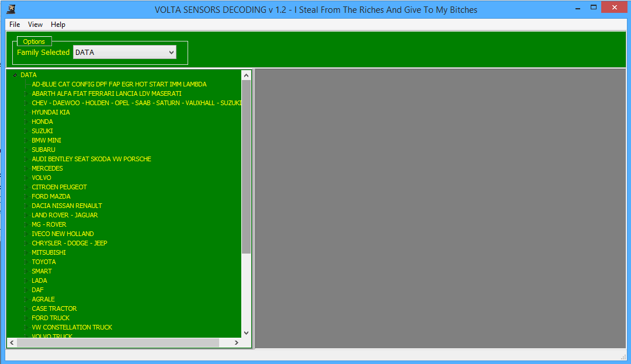Open the File menu
631x364 pixels.
pyautogui.click(x=15, y=25)
